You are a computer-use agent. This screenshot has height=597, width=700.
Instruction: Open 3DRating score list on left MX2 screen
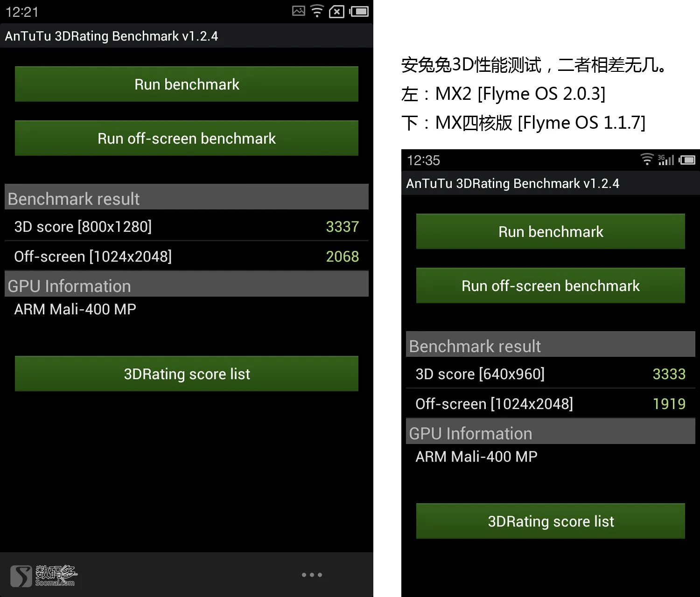pyautogui.click(x=187, y=374)
